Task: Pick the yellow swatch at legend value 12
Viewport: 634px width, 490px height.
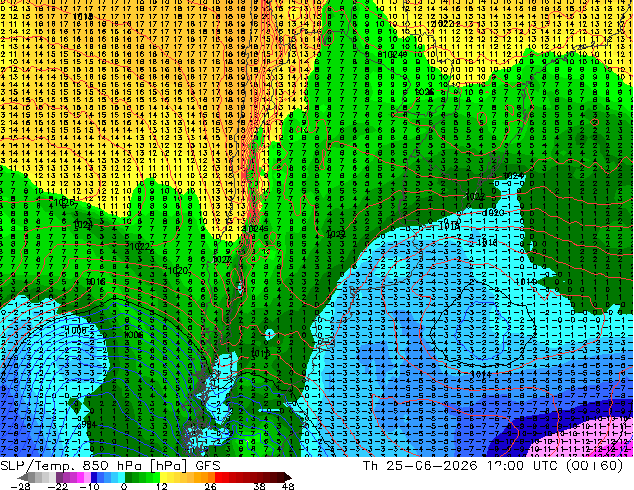Action: point(163,477)
